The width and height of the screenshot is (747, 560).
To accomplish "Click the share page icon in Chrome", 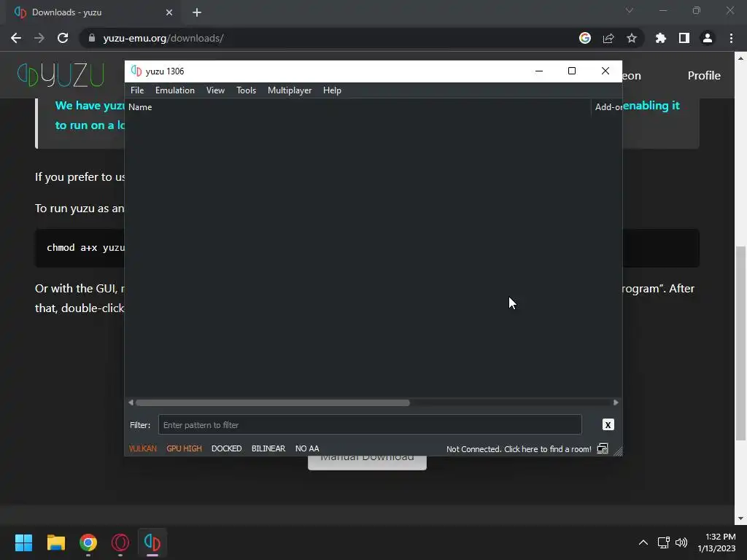I will click(608, 38).
